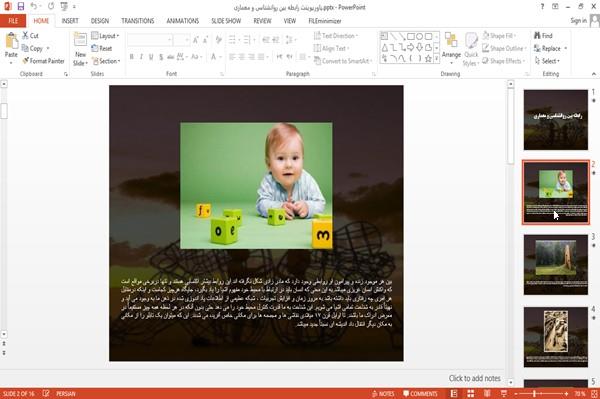Toggle the Notes pane in status bar

pyautogui.click(x=383, y=394)
